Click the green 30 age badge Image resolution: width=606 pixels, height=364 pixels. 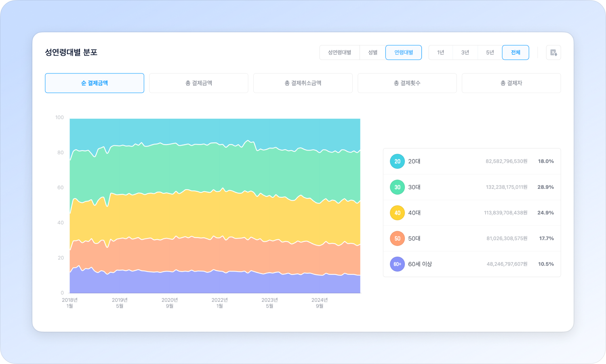coord(397,187)
